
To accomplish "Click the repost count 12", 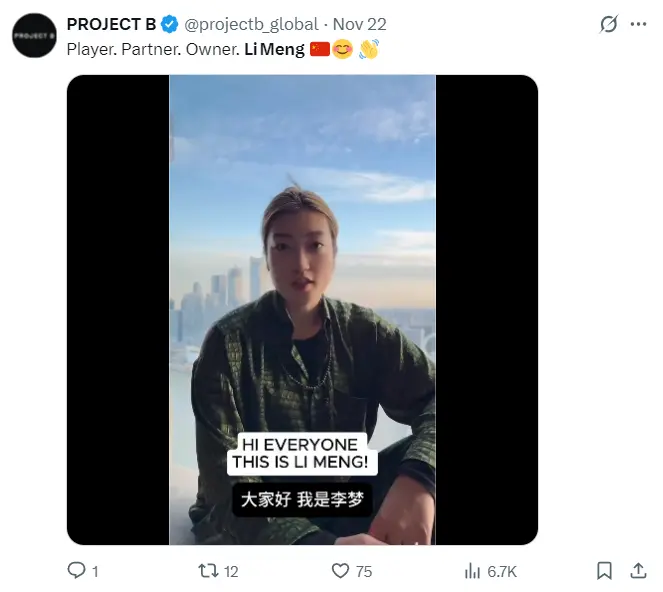I will (x=231, y=571).
